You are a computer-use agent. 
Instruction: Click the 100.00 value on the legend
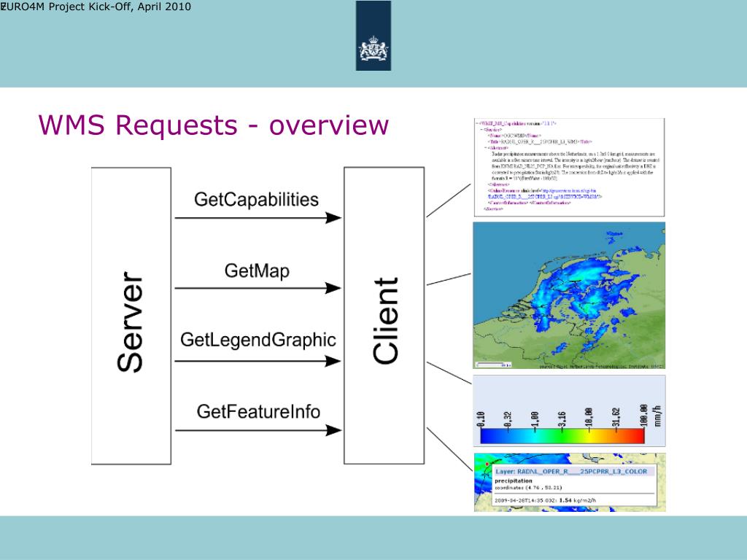point(643,415)
